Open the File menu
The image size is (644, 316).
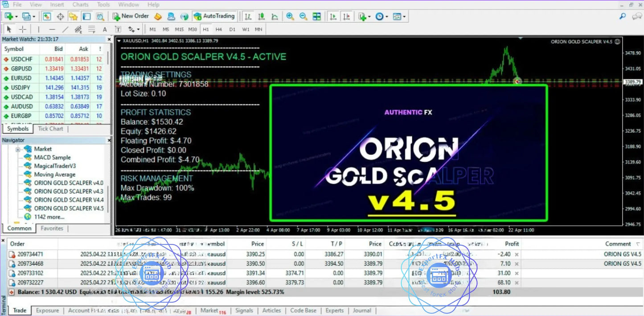[17, 4]
